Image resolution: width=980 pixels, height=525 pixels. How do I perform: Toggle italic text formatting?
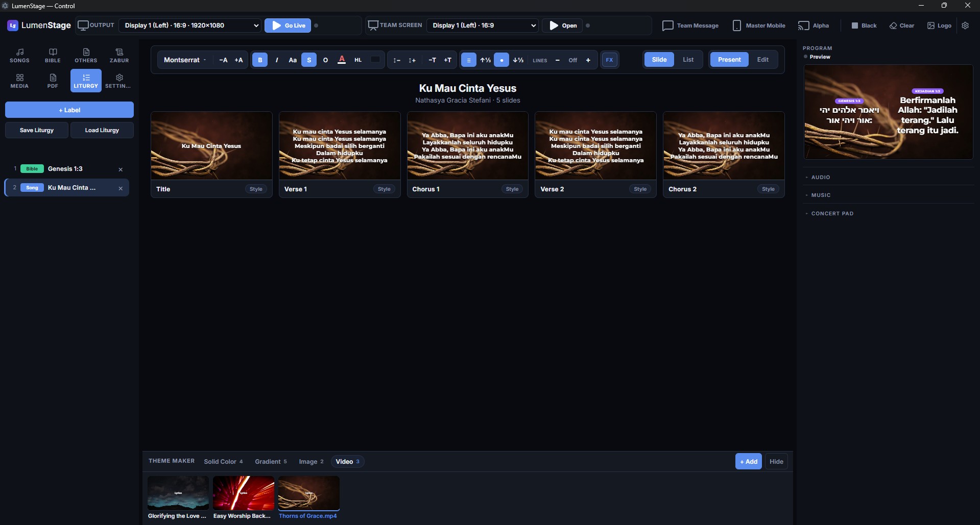click(277, 60)
